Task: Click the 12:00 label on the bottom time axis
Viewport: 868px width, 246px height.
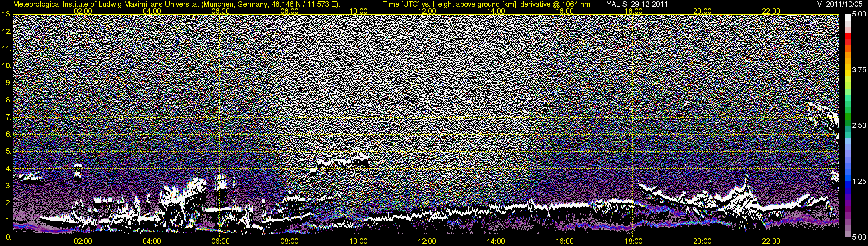Action: point(427,241)
